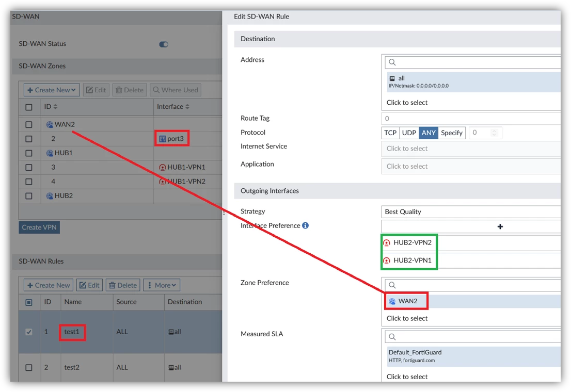This screenshot has width=571, height=392.
Task: Check the HUB2 zone row checkbox
Action: point(29,196)
